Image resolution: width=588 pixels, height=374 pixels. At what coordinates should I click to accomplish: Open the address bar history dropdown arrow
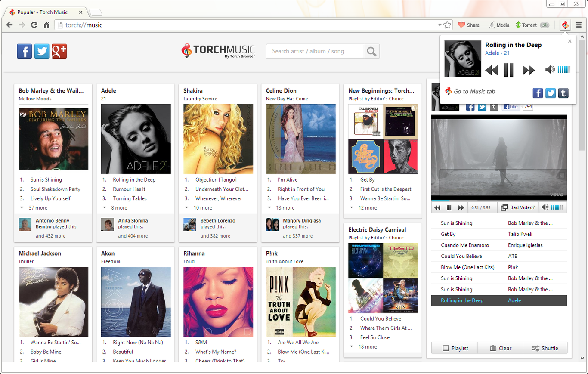point(439,25)
